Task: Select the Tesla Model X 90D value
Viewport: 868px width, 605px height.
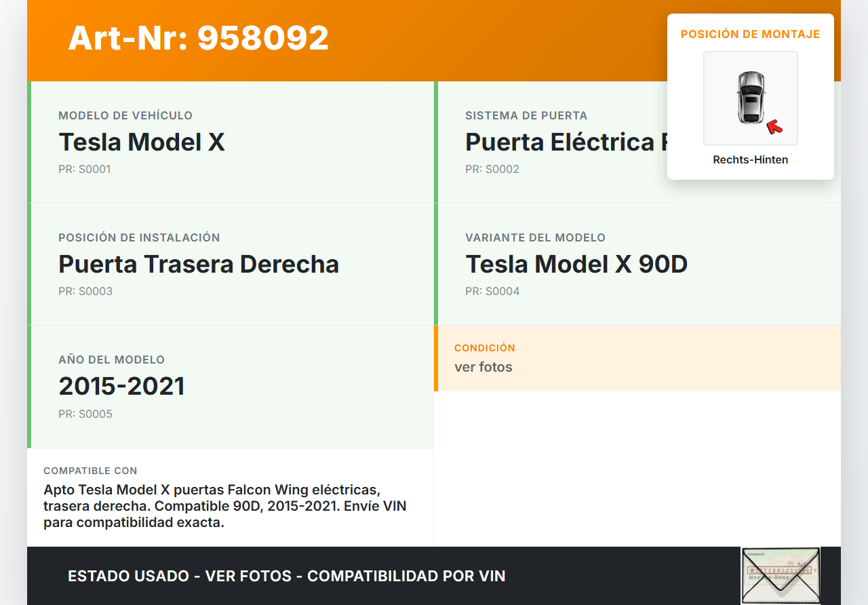Action: pos(576,265)
